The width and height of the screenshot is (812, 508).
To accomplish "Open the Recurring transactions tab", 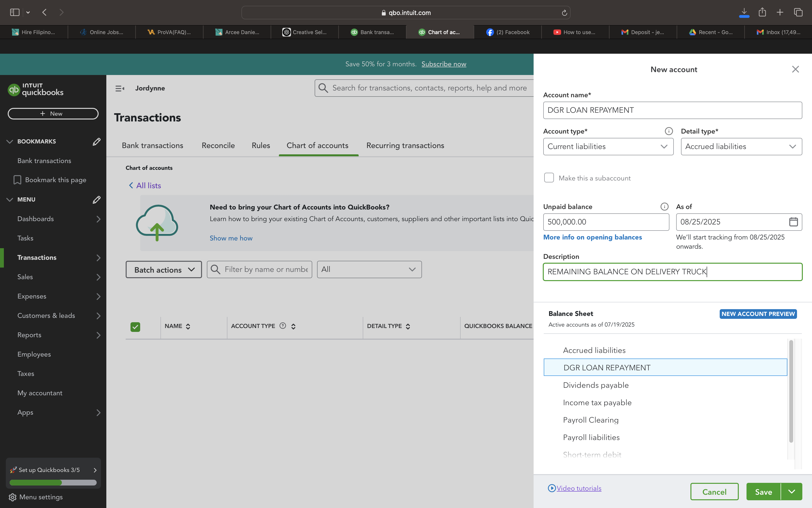I will [x=405, y=145].
